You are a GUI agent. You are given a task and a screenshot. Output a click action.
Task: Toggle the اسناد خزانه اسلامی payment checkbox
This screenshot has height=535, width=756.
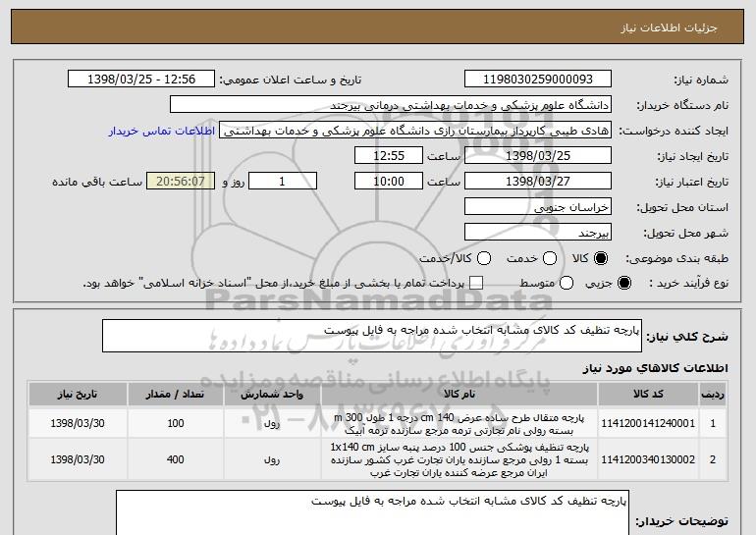(476, 283)
